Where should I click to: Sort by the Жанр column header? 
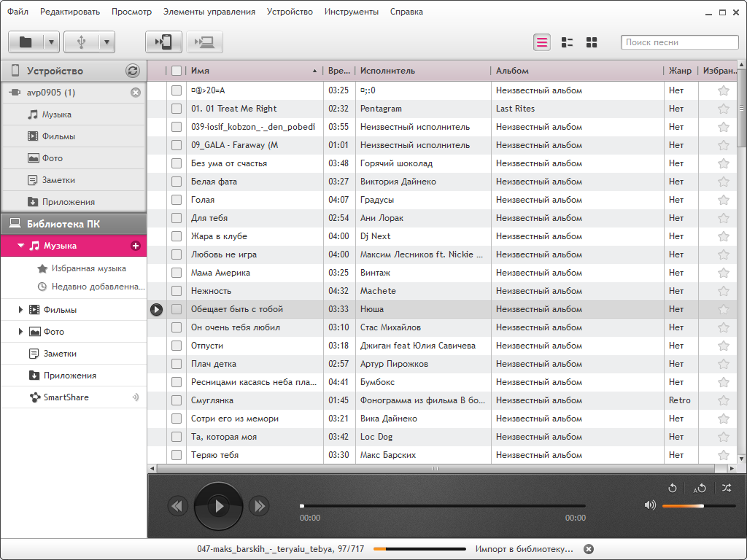coord(681,71)
